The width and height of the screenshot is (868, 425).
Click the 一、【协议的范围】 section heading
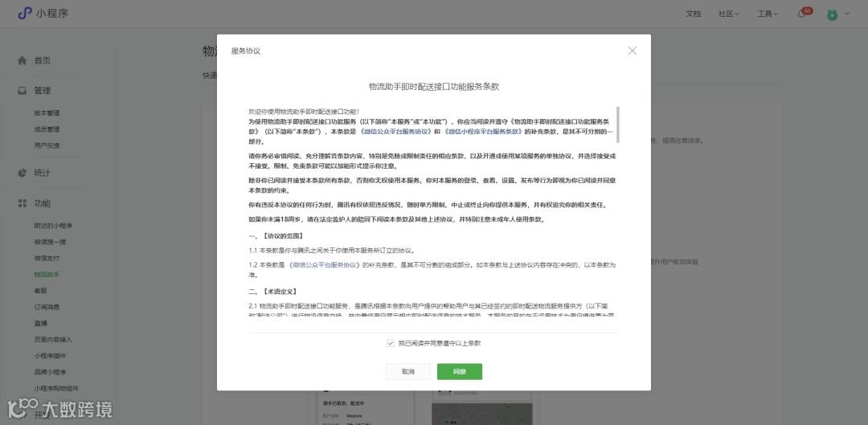(x=276, y=236)
